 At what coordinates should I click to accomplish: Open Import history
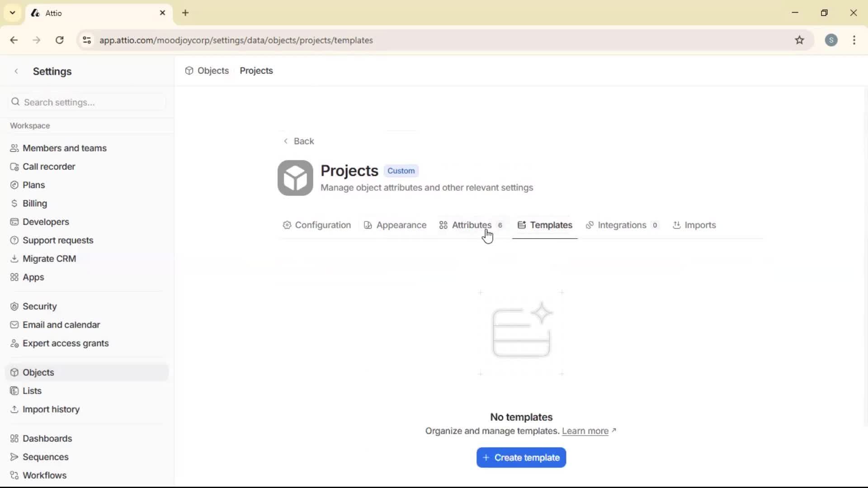point(51,409)
